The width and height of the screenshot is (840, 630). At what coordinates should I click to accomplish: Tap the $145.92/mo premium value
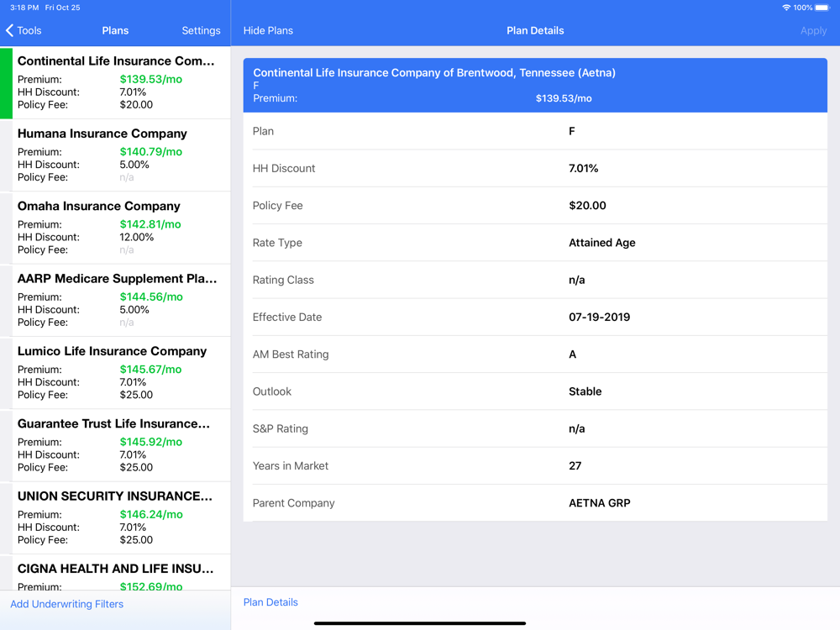coord(151,442)
